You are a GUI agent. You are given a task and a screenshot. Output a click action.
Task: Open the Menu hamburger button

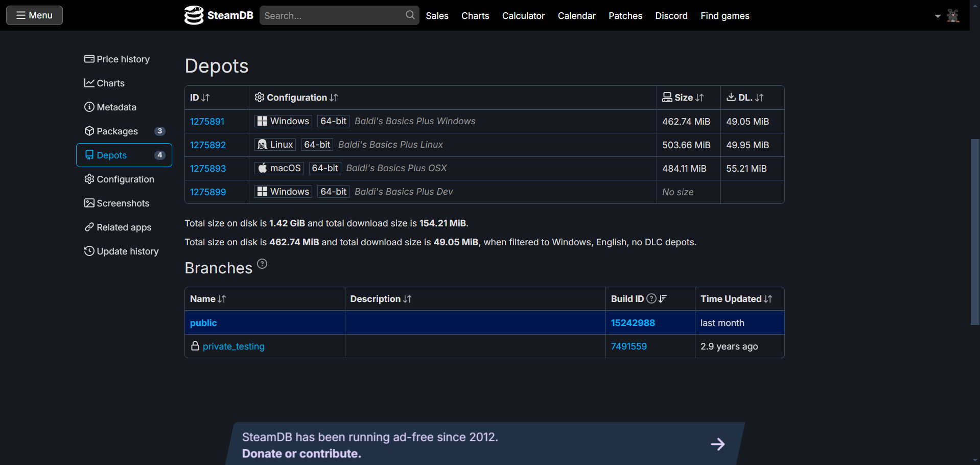(34, 15)
